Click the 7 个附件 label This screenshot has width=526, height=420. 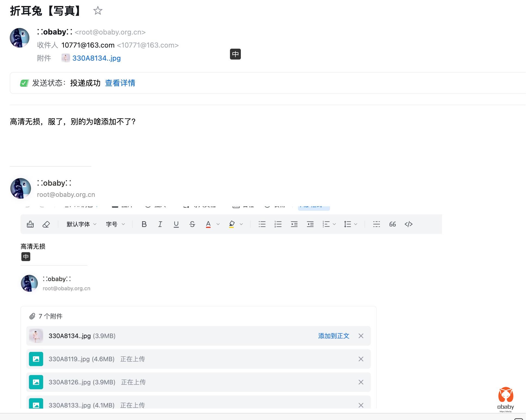(x=51, y=316)
